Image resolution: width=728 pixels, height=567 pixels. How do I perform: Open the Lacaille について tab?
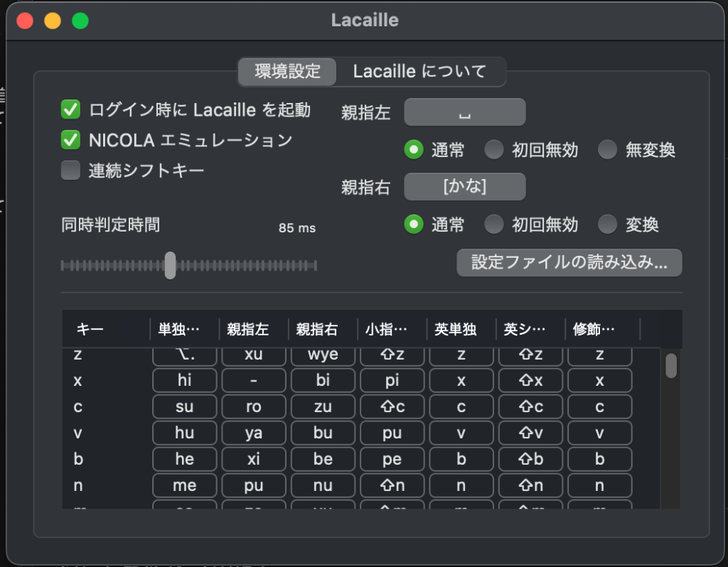419,72
